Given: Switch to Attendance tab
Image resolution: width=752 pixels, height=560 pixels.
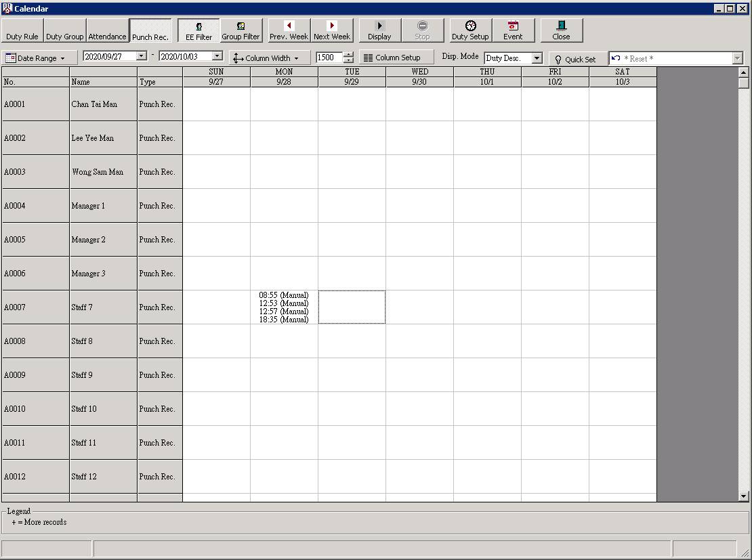Looking at the screenshot, I should 108,30.
